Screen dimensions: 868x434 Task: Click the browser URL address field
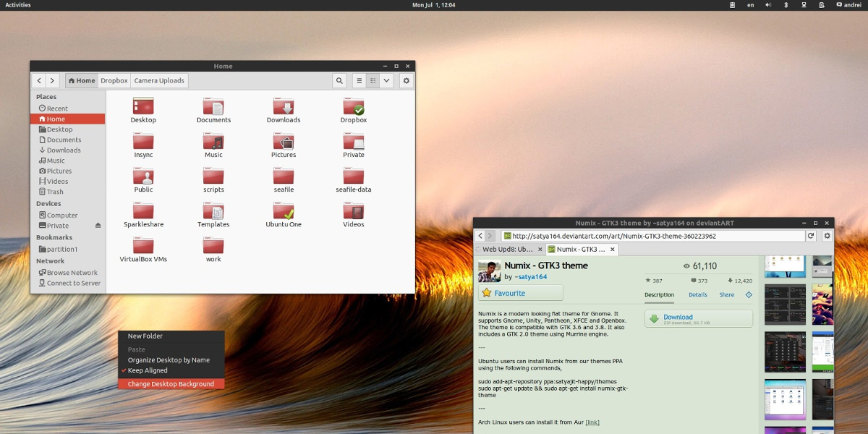click(x=653, y=236)
